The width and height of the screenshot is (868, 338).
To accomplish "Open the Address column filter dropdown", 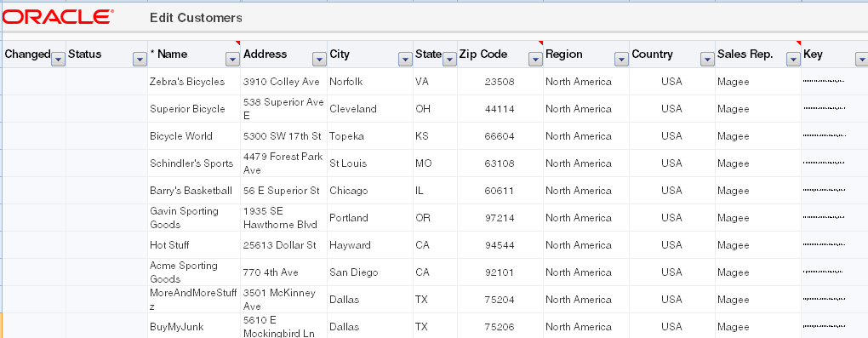I will [319, 59].
